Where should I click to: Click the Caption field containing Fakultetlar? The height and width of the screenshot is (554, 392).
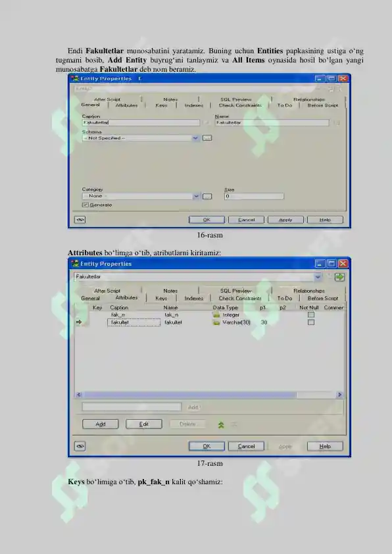[141, 122]
